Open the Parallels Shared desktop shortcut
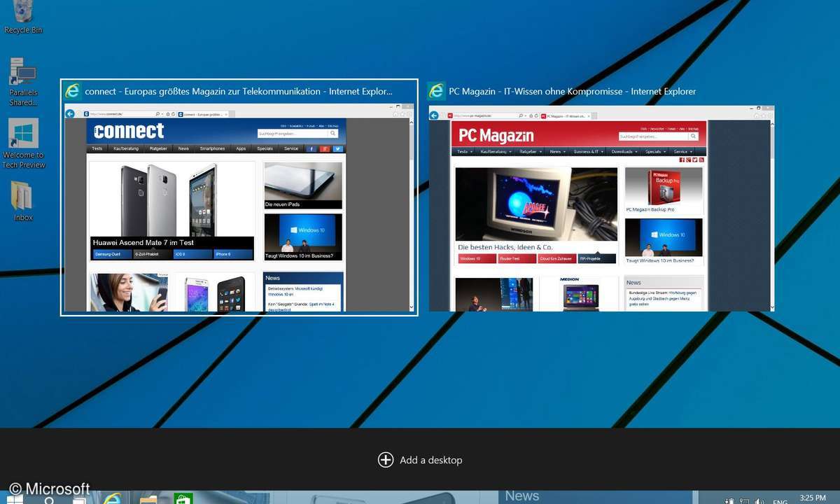 (x=23, y=81)
